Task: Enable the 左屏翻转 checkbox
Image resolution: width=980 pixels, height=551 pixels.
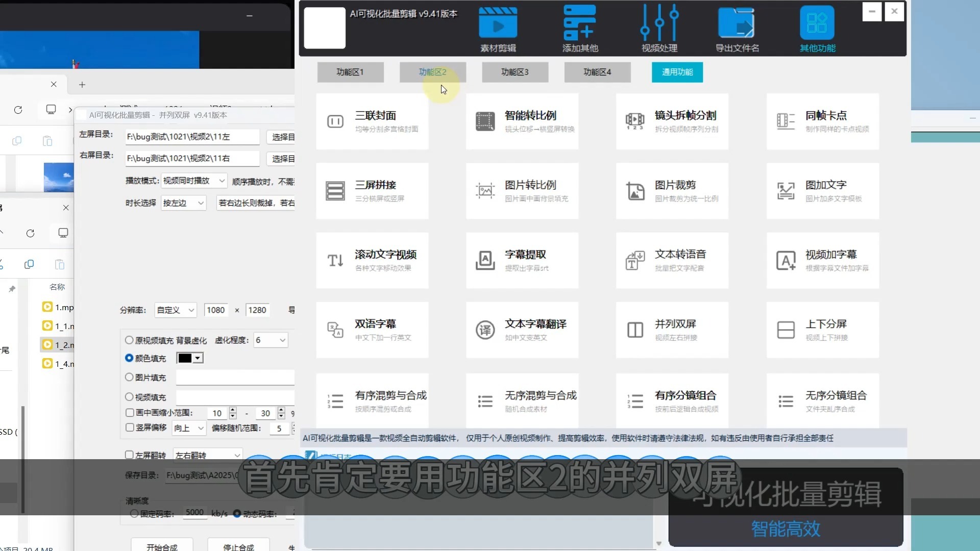Action: [x=130, y=455]
